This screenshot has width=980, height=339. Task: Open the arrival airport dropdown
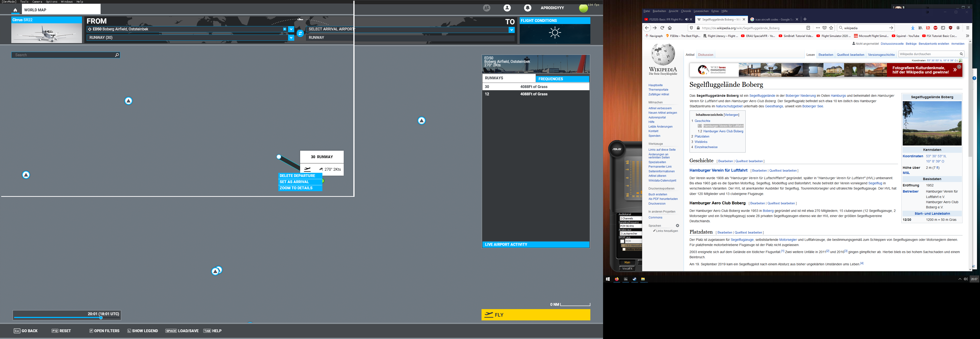(x=512, y=30)
